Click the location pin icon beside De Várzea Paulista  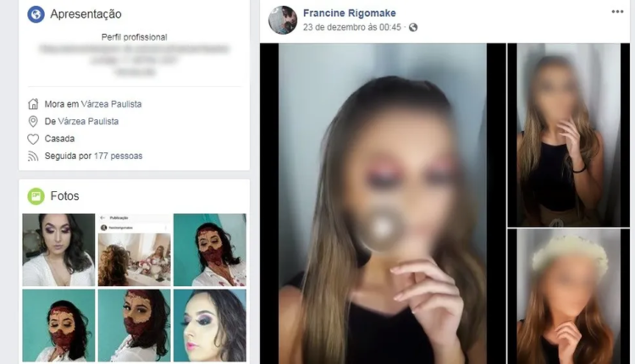(x=33, y=121)
